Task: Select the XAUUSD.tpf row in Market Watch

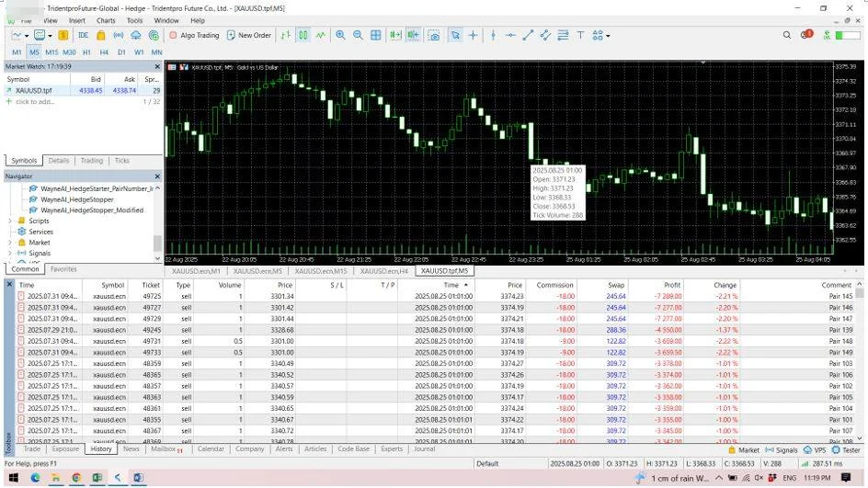Action: point(83,90)
